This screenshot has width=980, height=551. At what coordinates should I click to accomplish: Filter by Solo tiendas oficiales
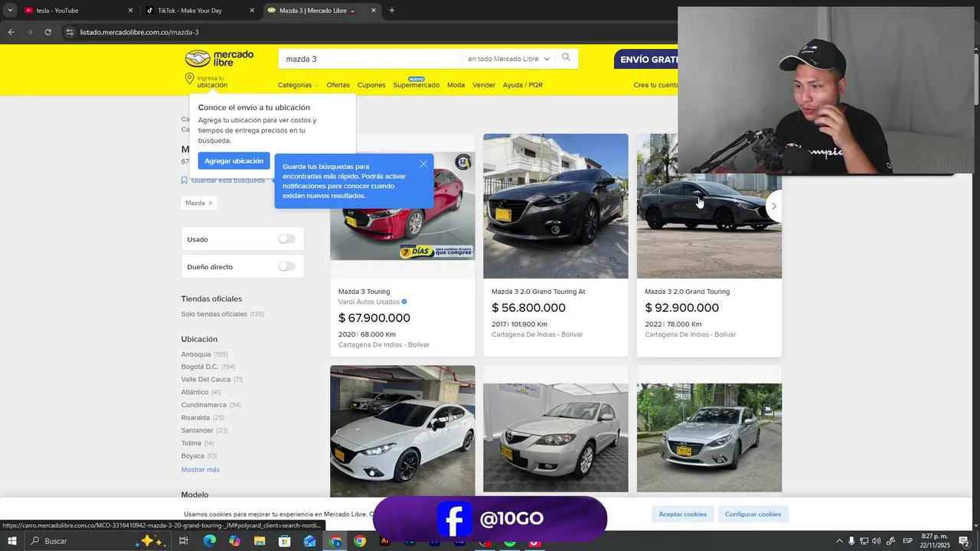[x=222, y=314]
